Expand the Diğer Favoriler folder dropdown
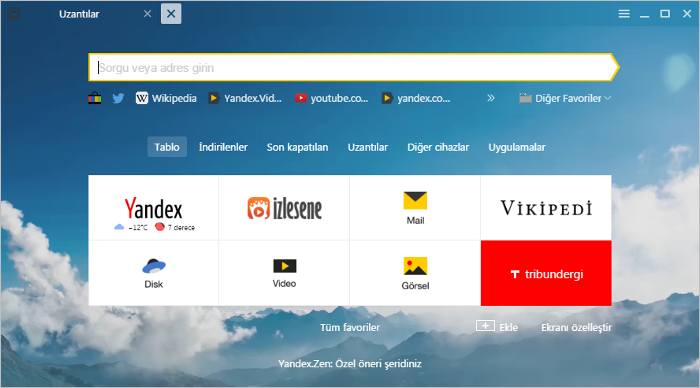 (x=565, y=98)
